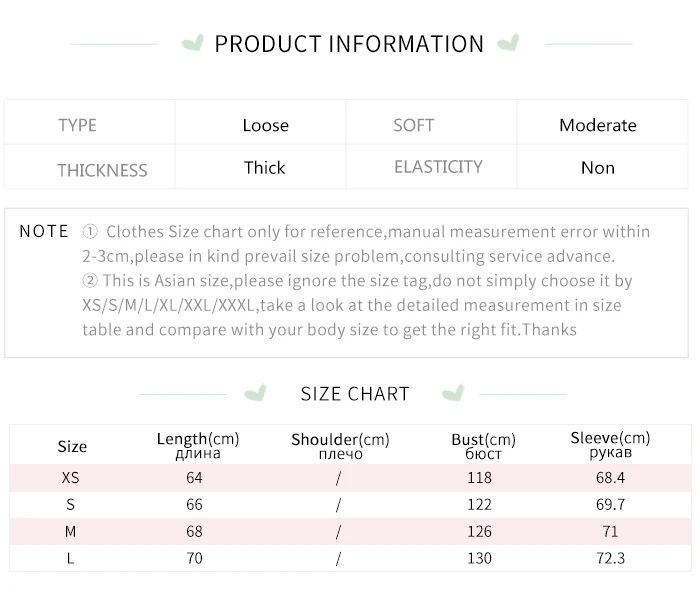Select the Loose value cell
Screen dimensions: 700x611
tap(265, 125)
